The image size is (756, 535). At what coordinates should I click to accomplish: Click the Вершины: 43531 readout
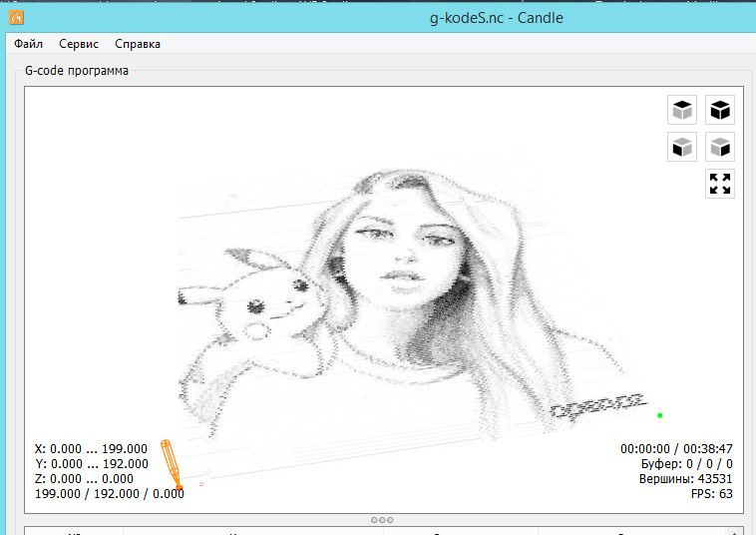tap(685, 478)
